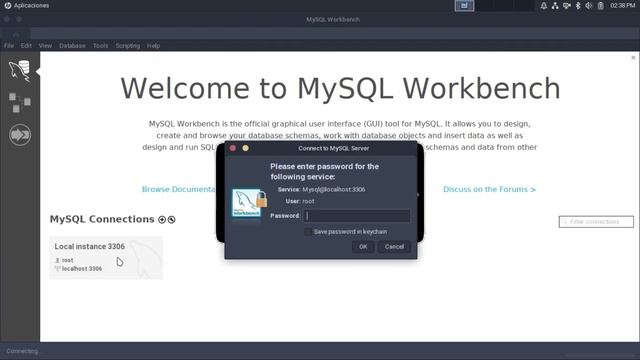Open Bluetooth icon in top panel
The width and height of the screenshot is (640, 360).
pyautogui.click(x=578, y=6)
